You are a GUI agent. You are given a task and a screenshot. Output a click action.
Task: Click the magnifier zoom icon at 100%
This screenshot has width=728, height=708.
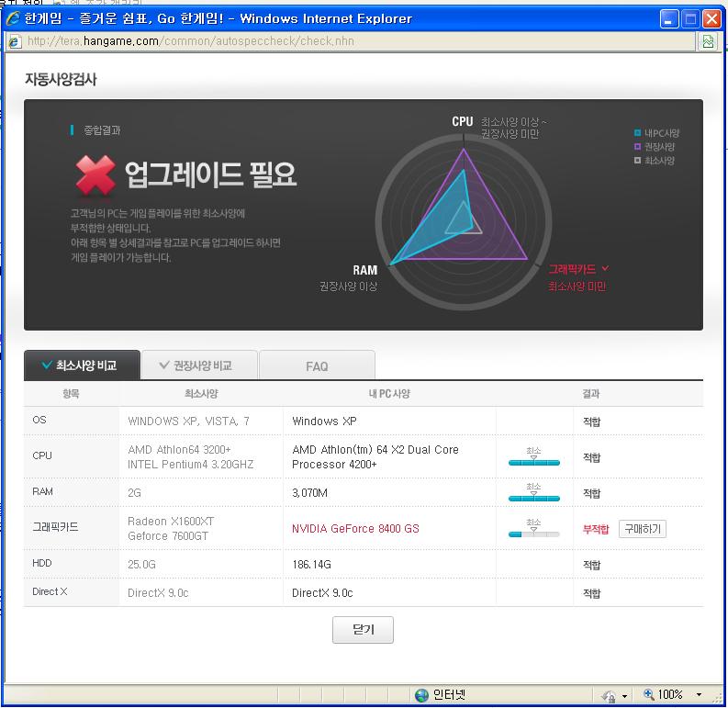649,694
